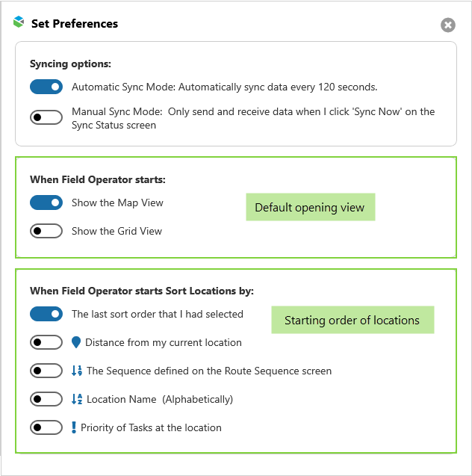
Task: Click the 'Syncing options:' heading
Action: tap(70, 64)
